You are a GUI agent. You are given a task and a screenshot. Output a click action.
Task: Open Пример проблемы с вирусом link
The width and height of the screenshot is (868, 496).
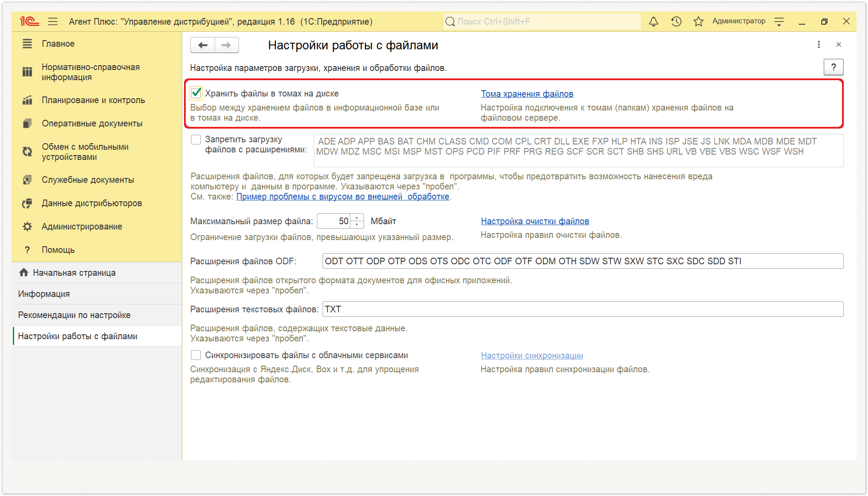click(x=343, y=196)
